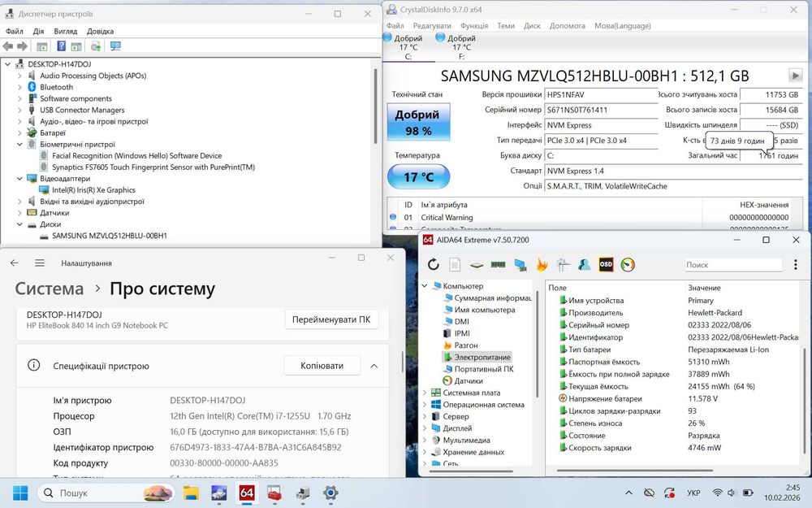812x508 pixels.
Task: Open AIDA64 report page icon
Action: click(455, 265)
